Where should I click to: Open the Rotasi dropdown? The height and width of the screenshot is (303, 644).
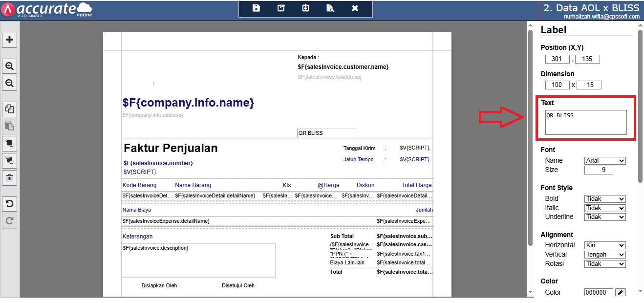click(x=605, y=264)
